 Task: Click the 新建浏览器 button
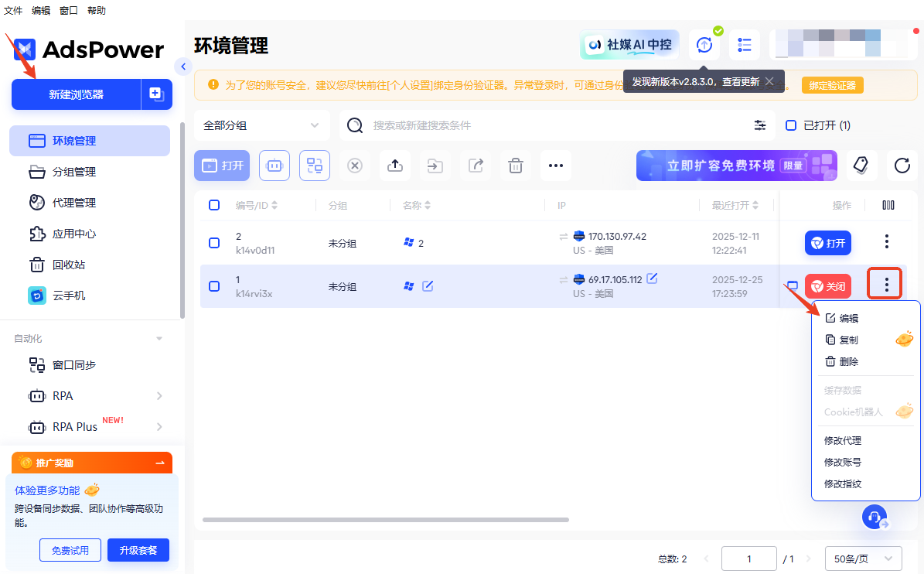[76, 94]
